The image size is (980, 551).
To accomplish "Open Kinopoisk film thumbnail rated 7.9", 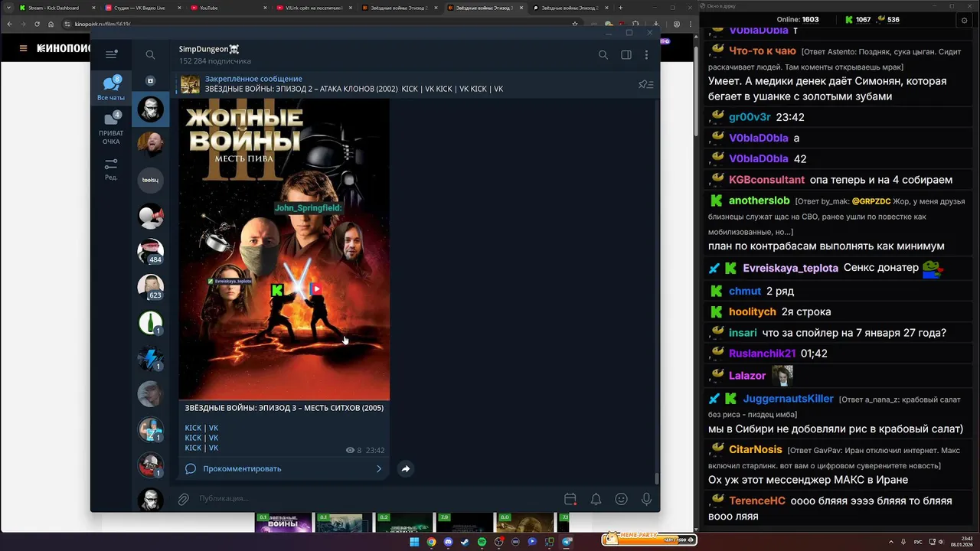I will click(465, 523).
